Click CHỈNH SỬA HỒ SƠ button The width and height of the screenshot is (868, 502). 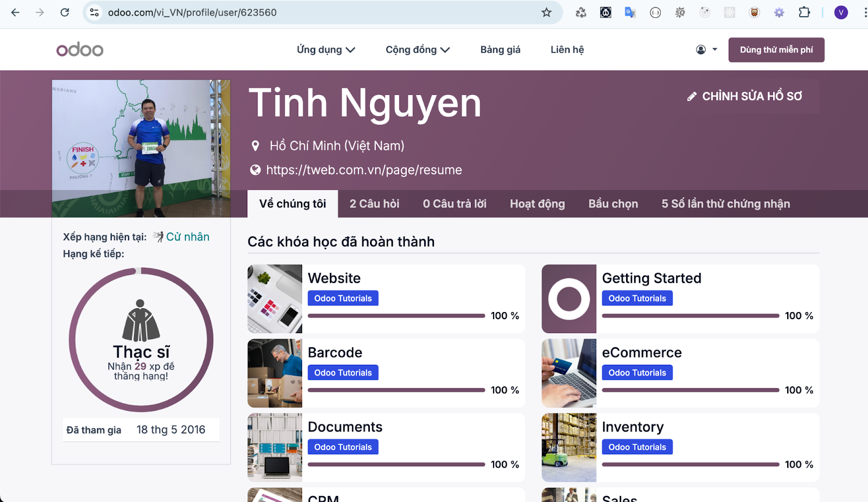click(x=745, y=97)
